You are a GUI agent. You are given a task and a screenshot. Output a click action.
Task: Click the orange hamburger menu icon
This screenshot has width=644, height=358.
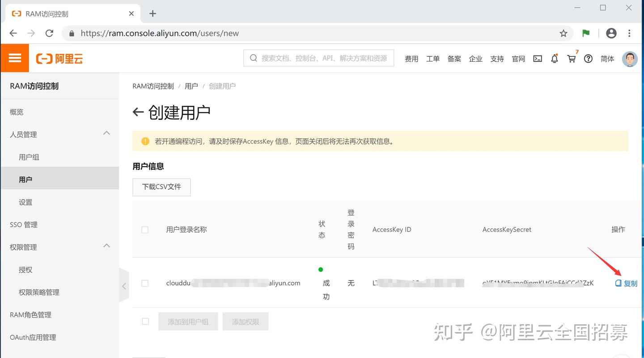point(15,58)
